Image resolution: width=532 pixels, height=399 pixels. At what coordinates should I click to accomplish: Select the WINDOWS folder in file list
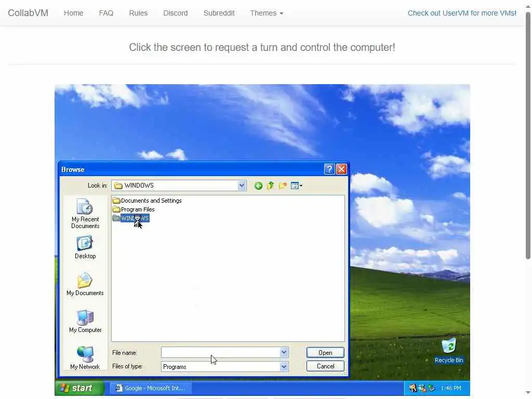pos(131,218)
